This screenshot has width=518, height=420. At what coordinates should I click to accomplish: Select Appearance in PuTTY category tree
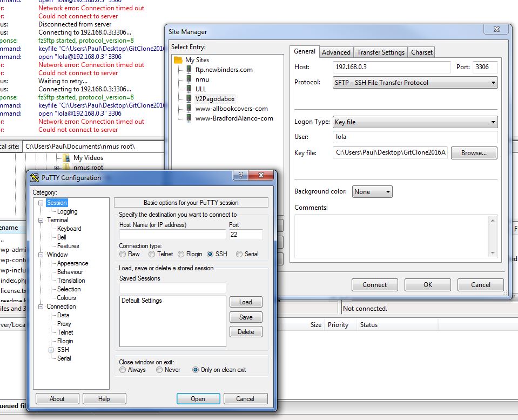click(x=73, y=263)
